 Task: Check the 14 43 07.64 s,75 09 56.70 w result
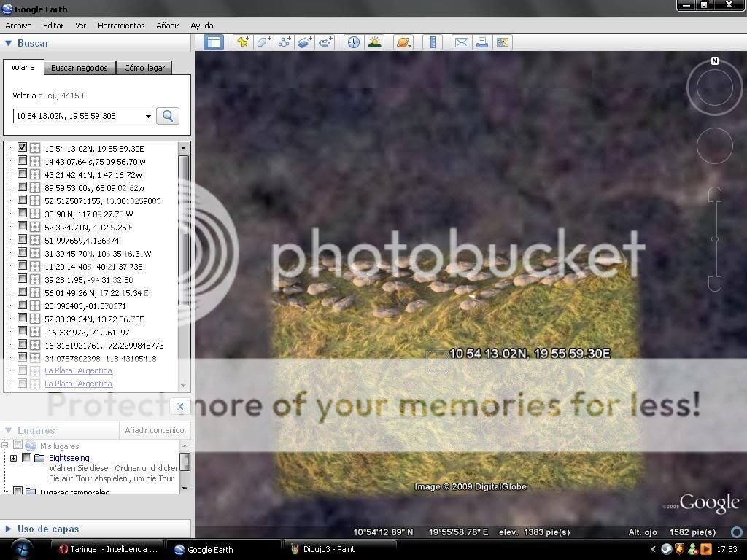point(22,161)
